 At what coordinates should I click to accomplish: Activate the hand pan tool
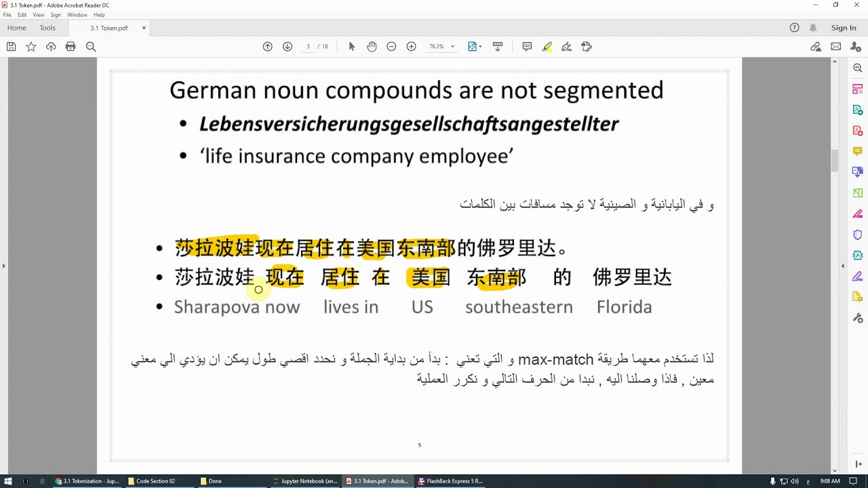(372, 47)
